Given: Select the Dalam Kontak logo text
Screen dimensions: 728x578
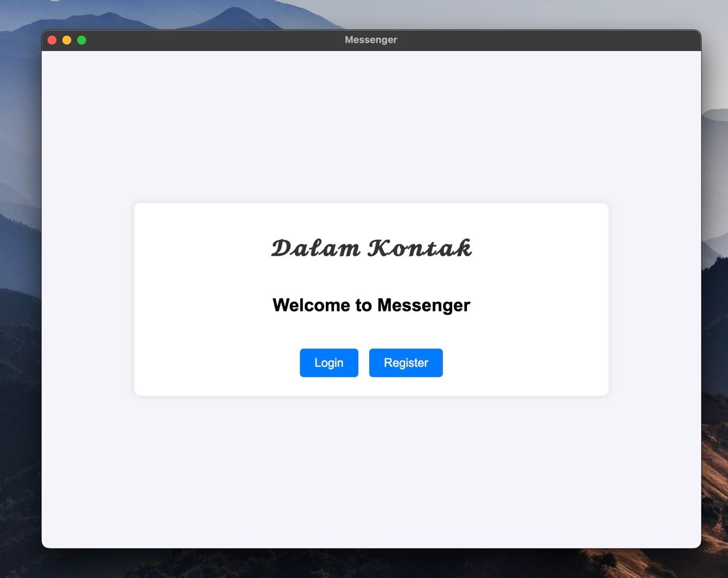Looking at the screenshot, I should (371, 248).
